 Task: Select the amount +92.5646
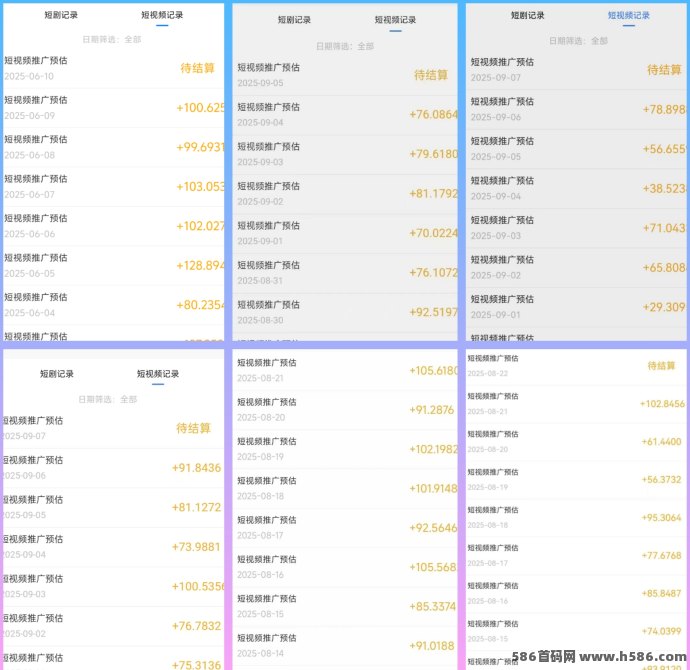tap(433, 528)
